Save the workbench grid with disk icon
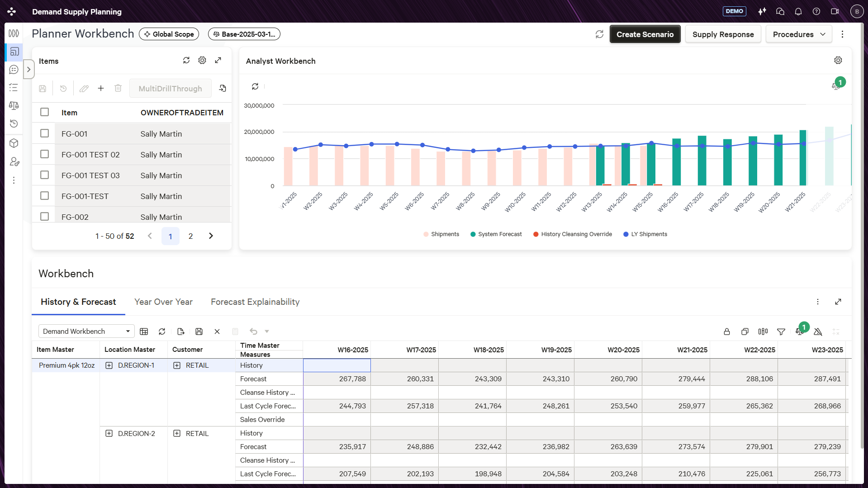This screenshot has height=488, width=868. point(199,332)
